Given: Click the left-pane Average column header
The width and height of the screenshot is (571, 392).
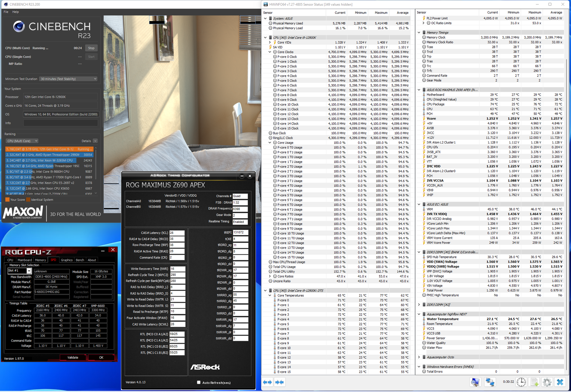Looking at the screenshot, I should (399, 13).
